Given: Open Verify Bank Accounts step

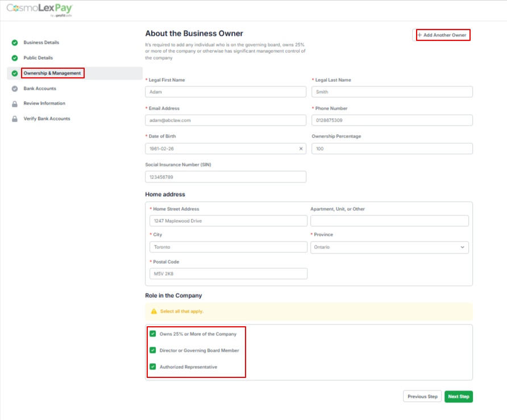Looking at the screenshot, I should coord(47,119).
